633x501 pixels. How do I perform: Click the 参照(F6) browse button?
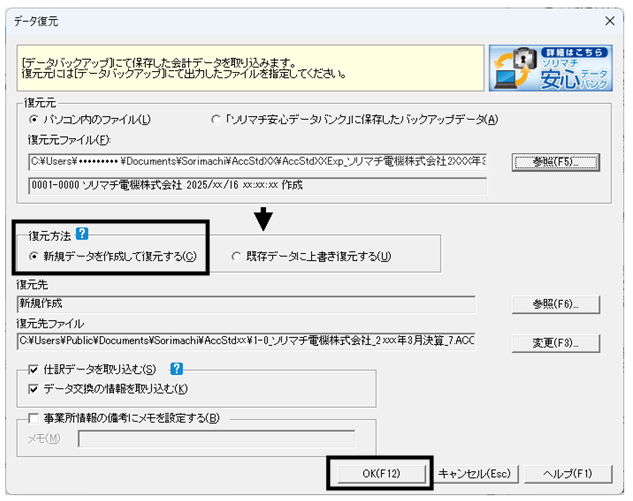[x=556, y=304]
